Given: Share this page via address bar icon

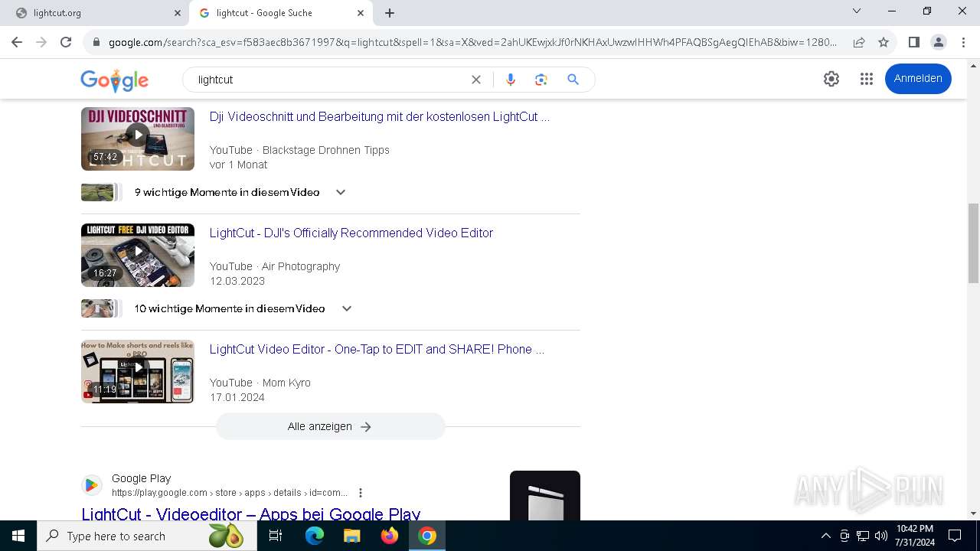Looking at the screenshot, I should click(859, 42).
